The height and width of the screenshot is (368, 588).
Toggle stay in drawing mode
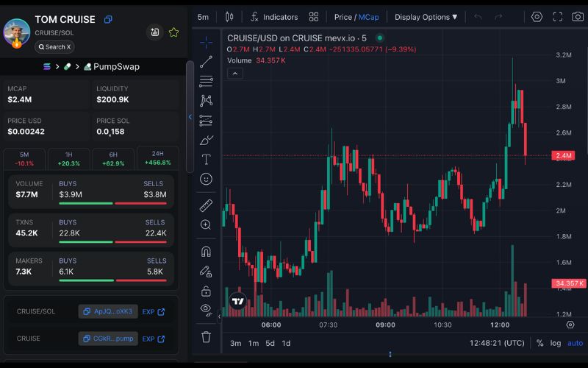pos(206,271)
